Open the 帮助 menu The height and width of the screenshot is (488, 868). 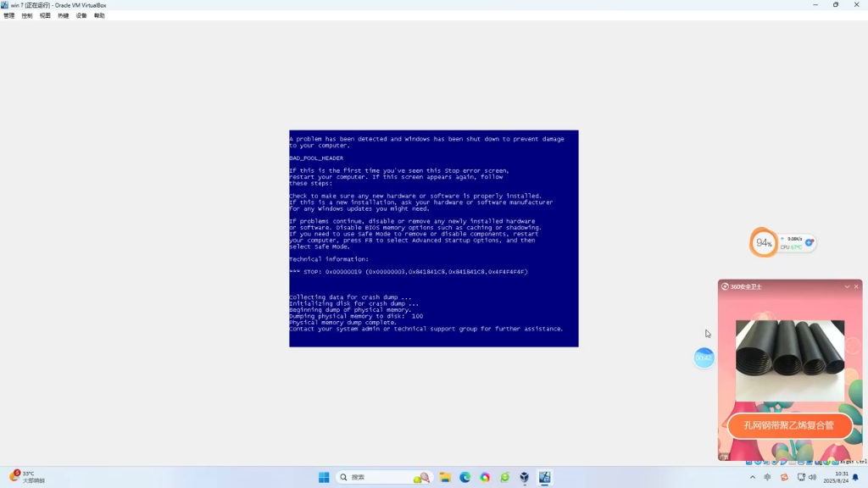click(x=99, y=15)
